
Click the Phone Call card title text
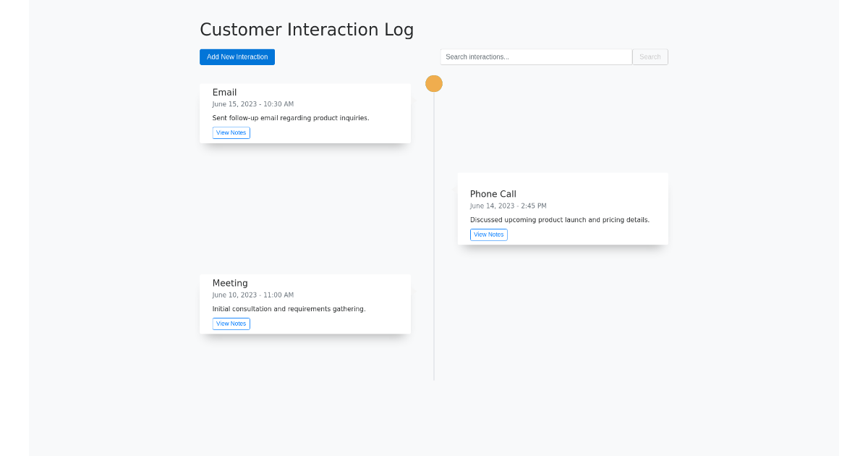click(x=493, y=194)
